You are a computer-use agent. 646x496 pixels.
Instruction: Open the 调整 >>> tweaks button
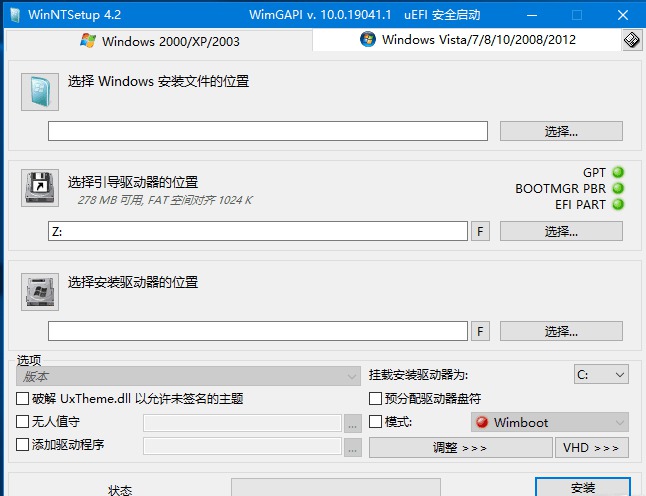[461, 448]
